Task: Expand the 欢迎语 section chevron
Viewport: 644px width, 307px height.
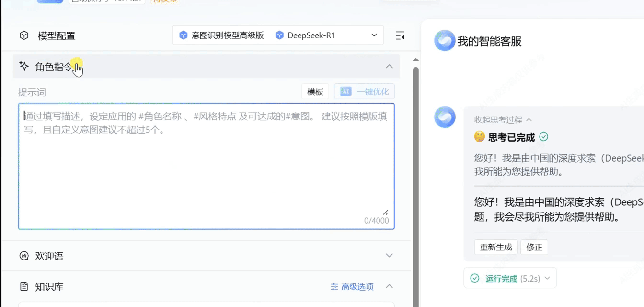Action: pyautogui.click(x=389, y=256)
